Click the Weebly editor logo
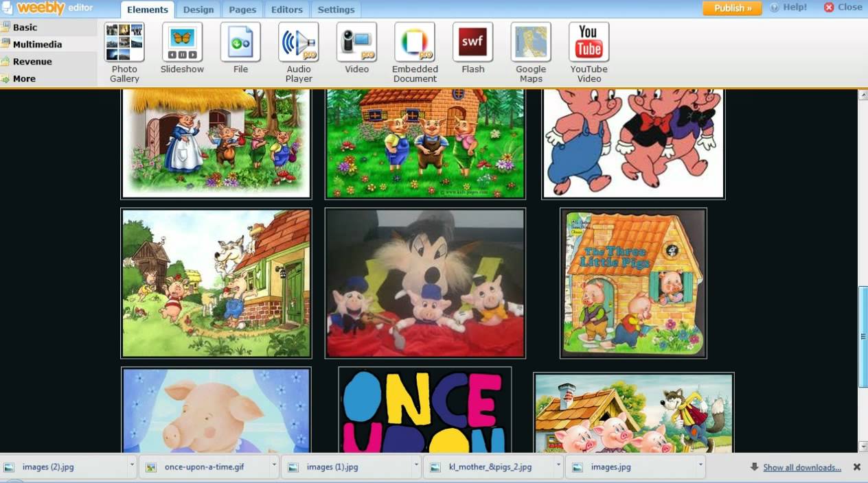Viewport: 868px width, 483px height. pos(47,8)
